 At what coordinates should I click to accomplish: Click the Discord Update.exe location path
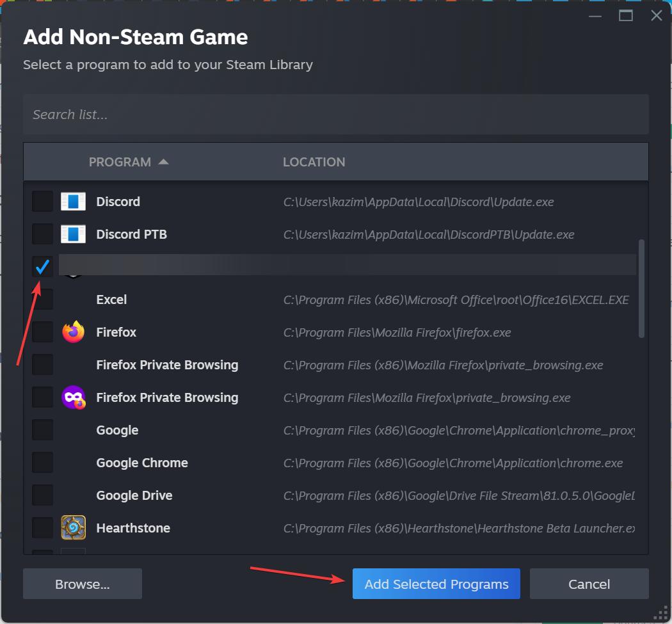click(419, 202)
